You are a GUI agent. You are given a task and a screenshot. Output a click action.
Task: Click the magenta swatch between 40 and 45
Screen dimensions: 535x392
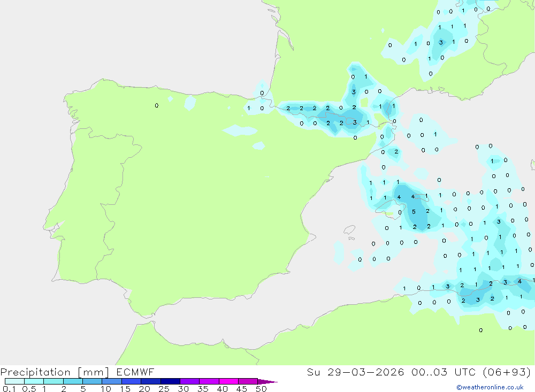(x=228, y=381)
